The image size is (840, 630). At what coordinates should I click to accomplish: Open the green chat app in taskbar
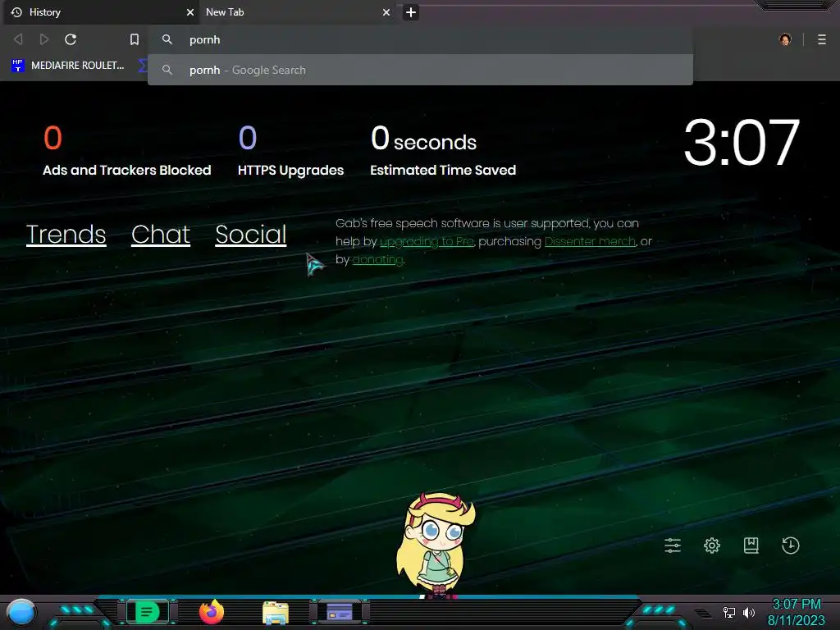tap(148, 612)
